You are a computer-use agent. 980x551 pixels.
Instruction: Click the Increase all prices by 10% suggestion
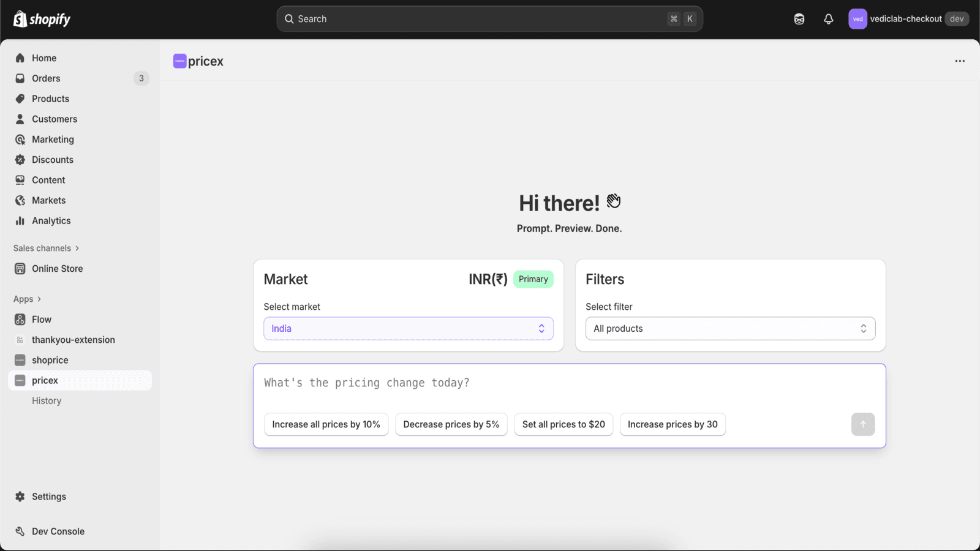point(326,424)
